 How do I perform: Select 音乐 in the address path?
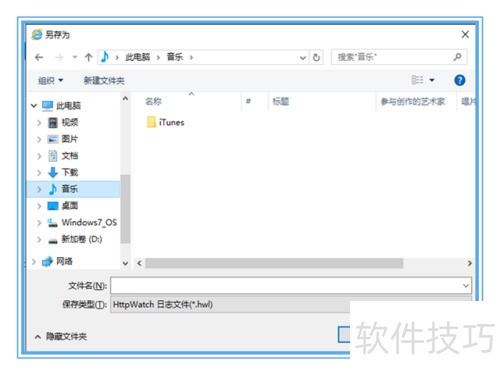point(175,57)
